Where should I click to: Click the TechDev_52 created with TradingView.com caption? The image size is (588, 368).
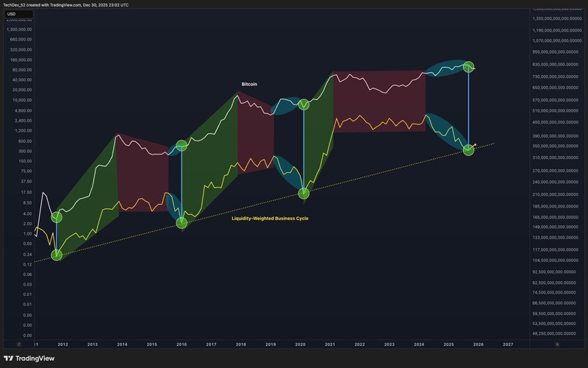(x=66, y=4)
